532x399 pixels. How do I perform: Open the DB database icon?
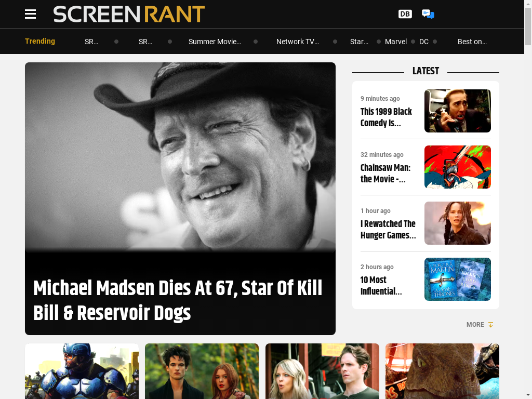pyautogui.click(x=405, y=14)
